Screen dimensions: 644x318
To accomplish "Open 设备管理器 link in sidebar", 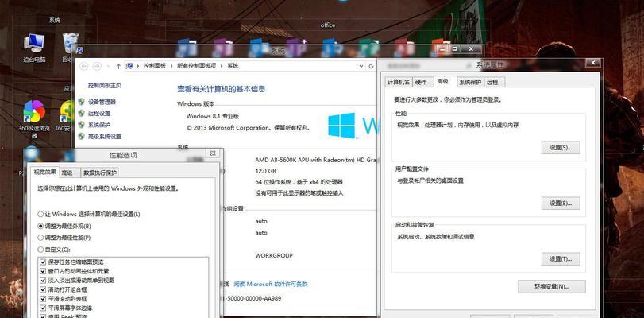I will 102,102.
